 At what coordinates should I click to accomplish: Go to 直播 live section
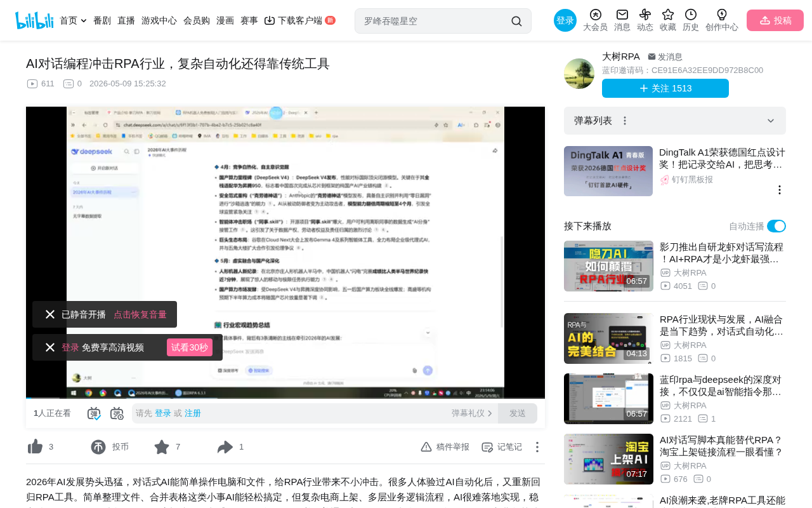[x=126, y=20]
